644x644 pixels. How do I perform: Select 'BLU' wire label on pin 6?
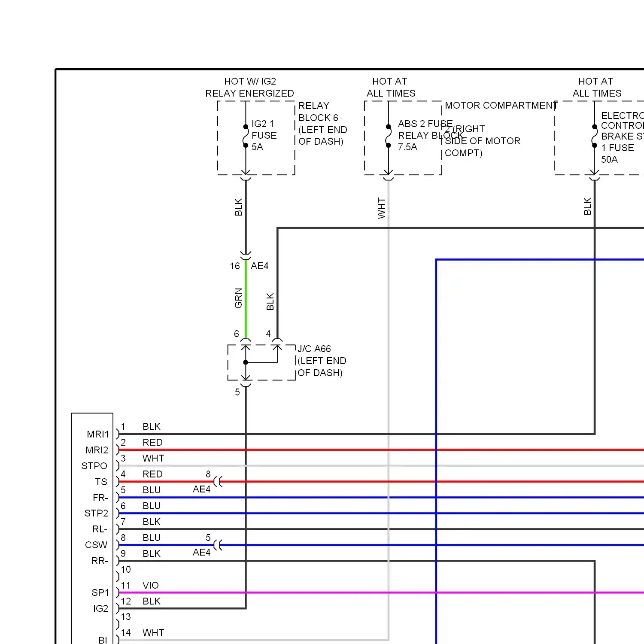pos(152,506)
